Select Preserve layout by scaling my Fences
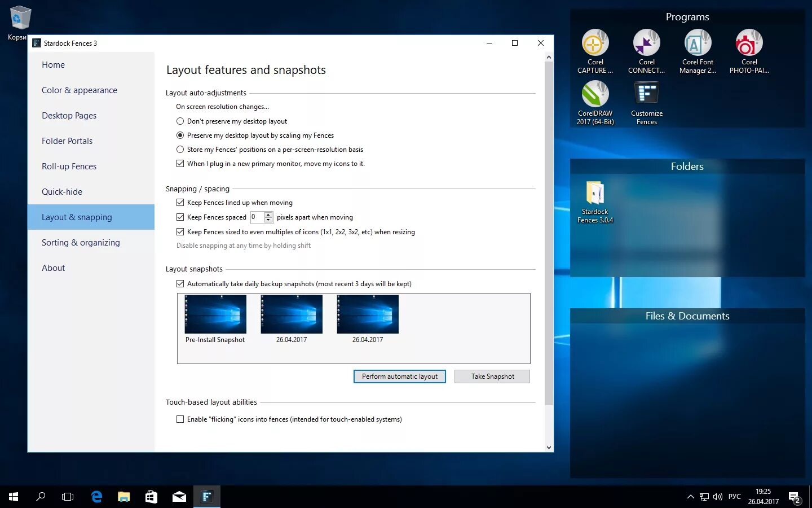Screen dimensions: 812x508 coord(255,135)
